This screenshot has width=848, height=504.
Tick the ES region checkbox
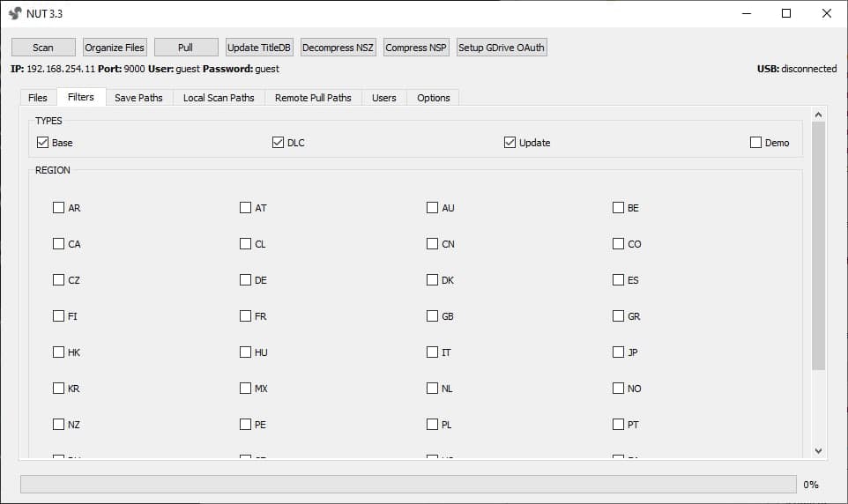click(618, 279)
